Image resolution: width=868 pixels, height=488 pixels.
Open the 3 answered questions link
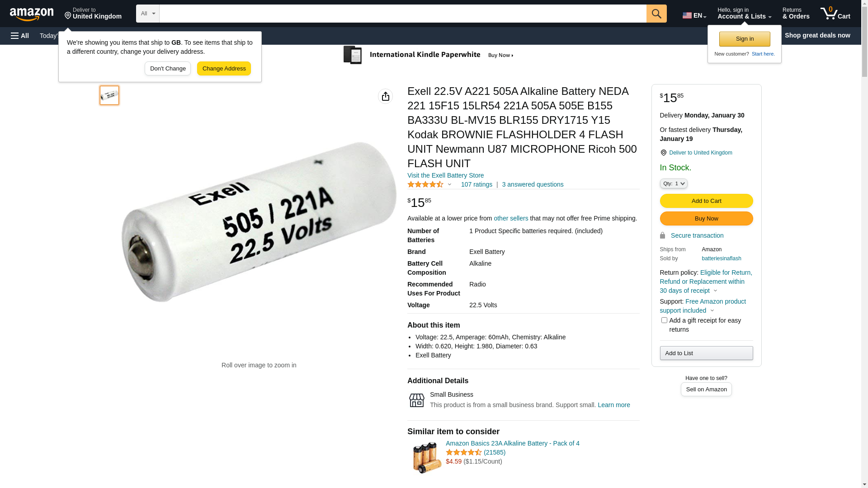pos(533,184)
